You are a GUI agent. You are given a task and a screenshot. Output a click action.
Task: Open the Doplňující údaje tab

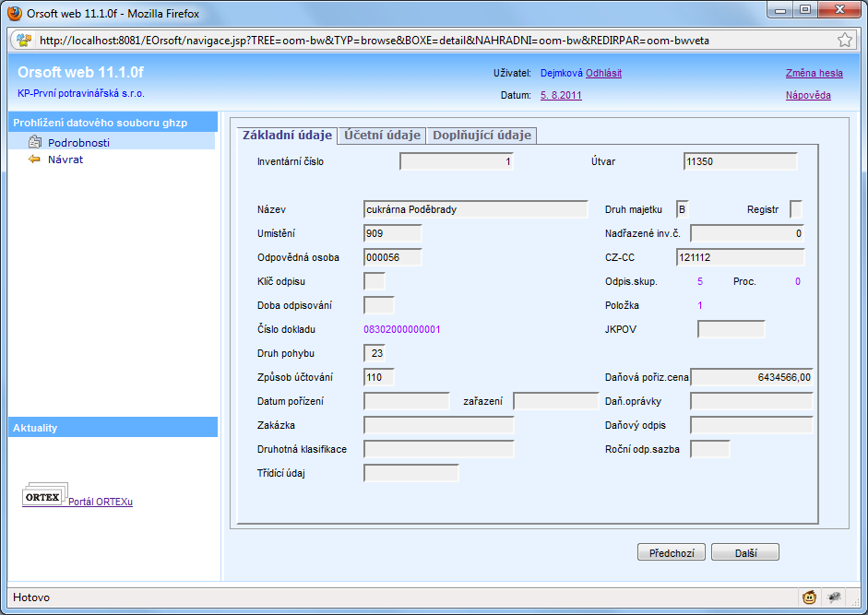(482, 136)
